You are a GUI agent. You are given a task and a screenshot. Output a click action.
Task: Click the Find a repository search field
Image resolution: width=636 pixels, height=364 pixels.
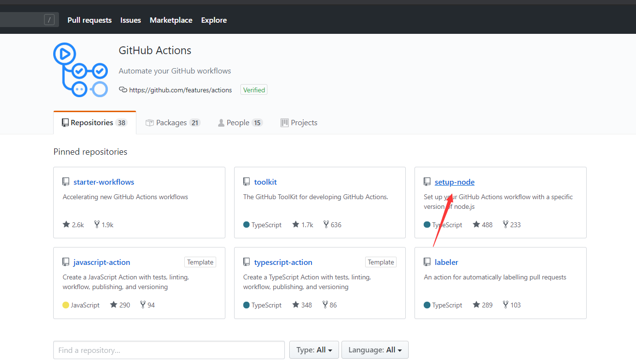[169, 350]
